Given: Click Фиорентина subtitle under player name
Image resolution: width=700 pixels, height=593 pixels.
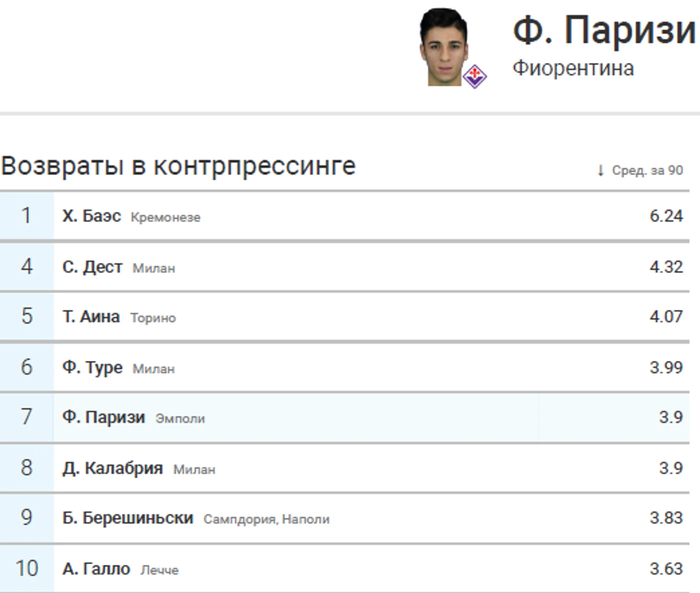Looking at the screenshot, I should pyautogui.click(x=573, y=68).
